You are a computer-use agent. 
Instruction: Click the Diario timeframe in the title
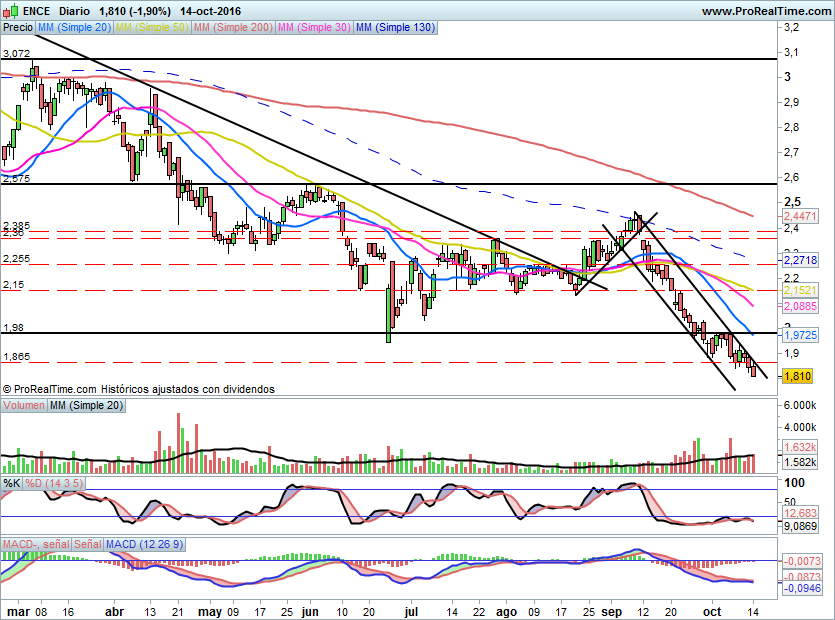(x=77, y=10)
